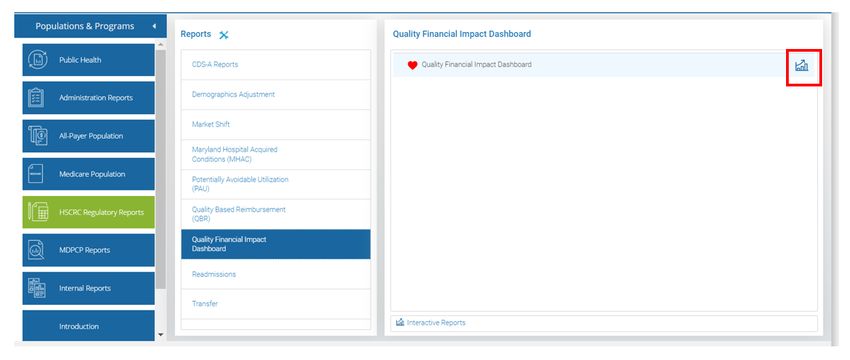Open Potentially Avoidable Utilization (PAU) reports
This screenshot has height=360, width=850.
pos(276,184)
